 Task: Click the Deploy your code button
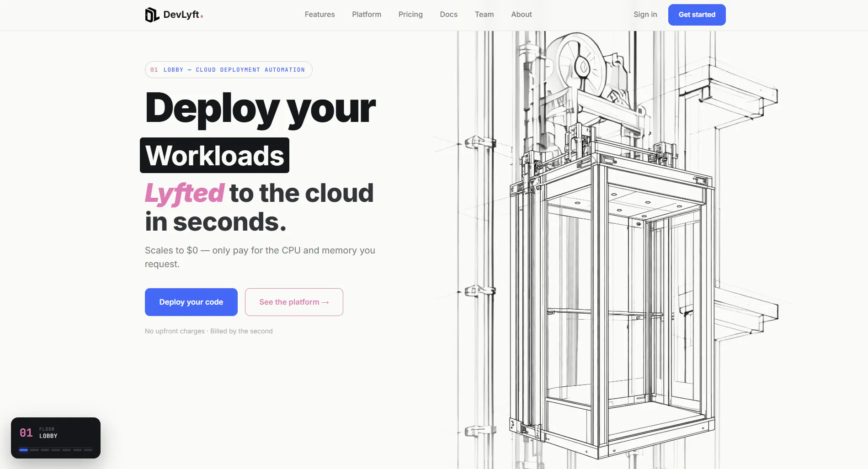point(191,302)
